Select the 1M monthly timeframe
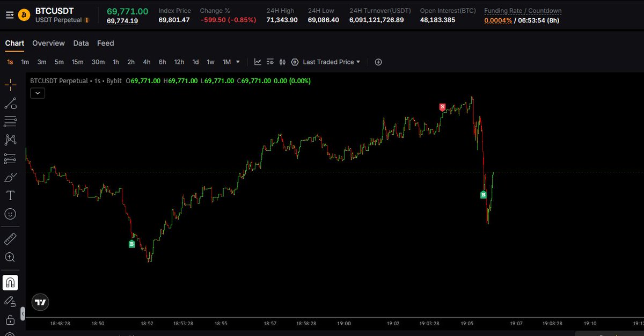644x336 pixels. [x=226, y=62]
